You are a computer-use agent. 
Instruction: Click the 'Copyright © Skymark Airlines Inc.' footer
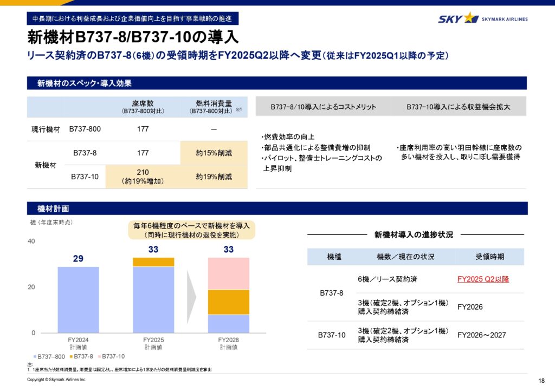tap(56, 380)
